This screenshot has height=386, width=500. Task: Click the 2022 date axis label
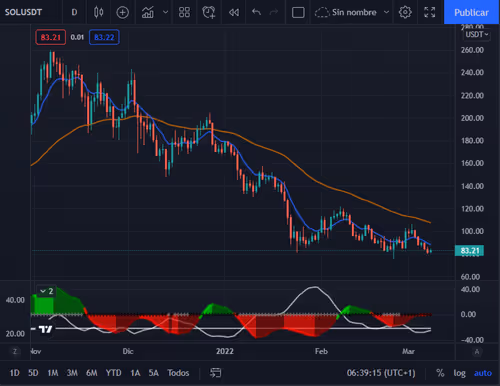225,351
